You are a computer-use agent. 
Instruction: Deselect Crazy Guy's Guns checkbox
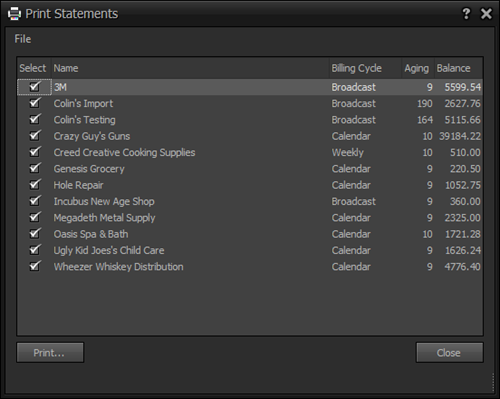[34, 136]
